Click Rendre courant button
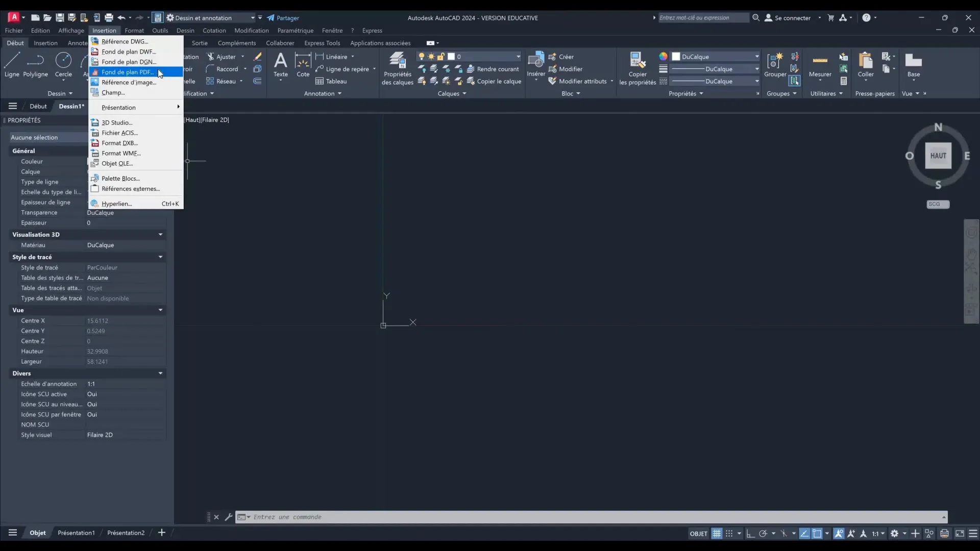The width and height of the screenshot is (980, 551). 493,69
